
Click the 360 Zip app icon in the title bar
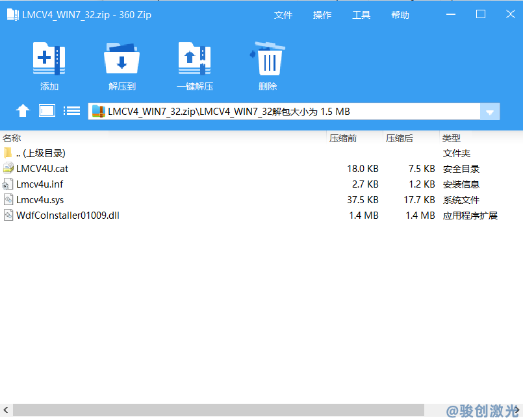pos(13,15)
